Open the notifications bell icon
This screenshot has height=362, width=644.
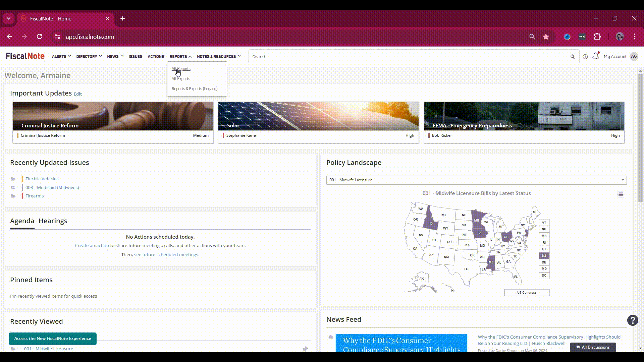(x=596, y=56)
